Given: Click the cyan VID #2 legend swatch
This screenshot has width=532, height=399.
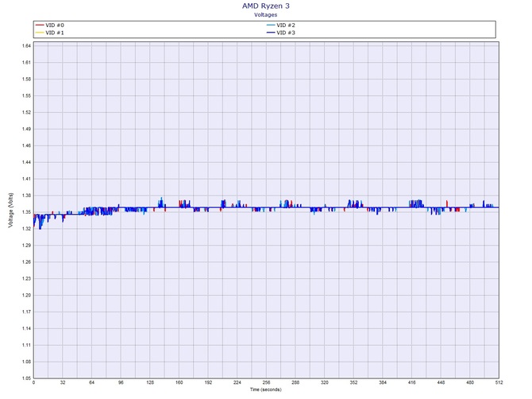Looking at the screenshot, I should [270, 25].
